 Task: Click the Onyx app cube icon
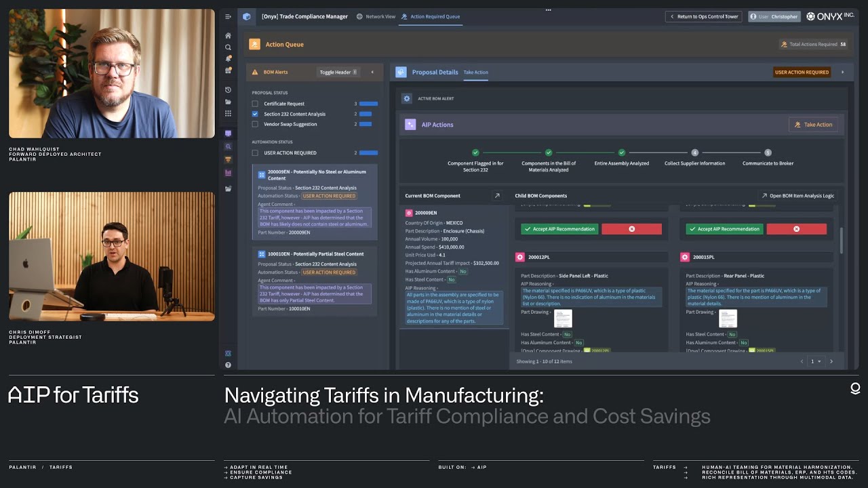tap(247, 16)
